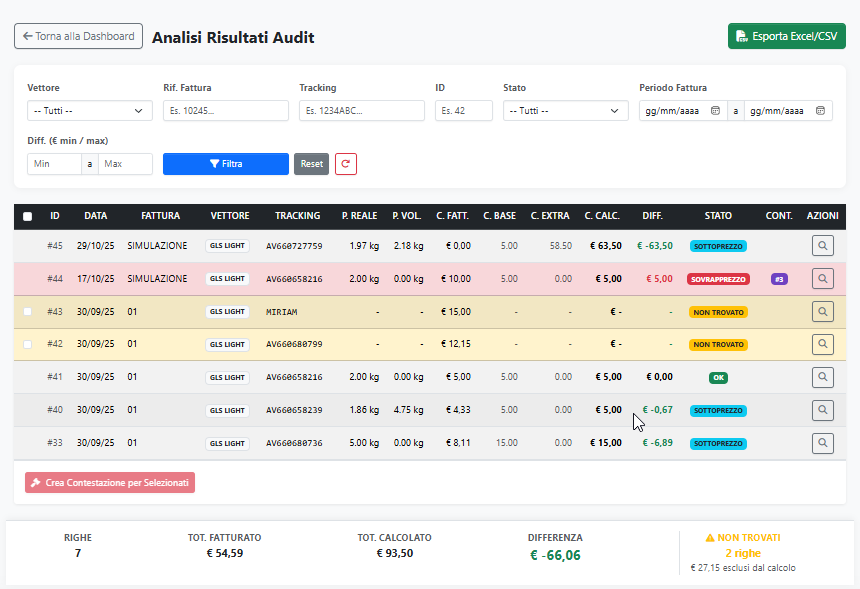Expand the Stato dropdown filter
Screen dimensions: 860x589
click(x=565, y=111)
